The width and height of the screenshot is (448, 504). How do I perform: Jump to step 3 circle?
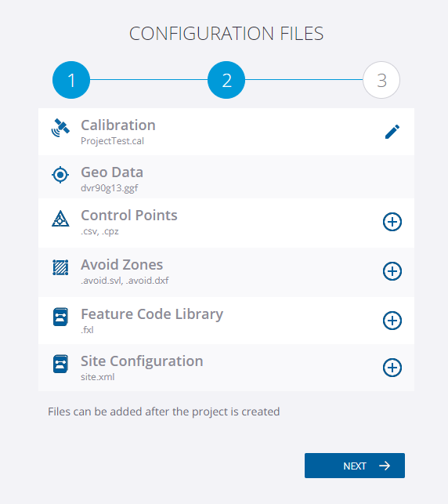[381, 80]
